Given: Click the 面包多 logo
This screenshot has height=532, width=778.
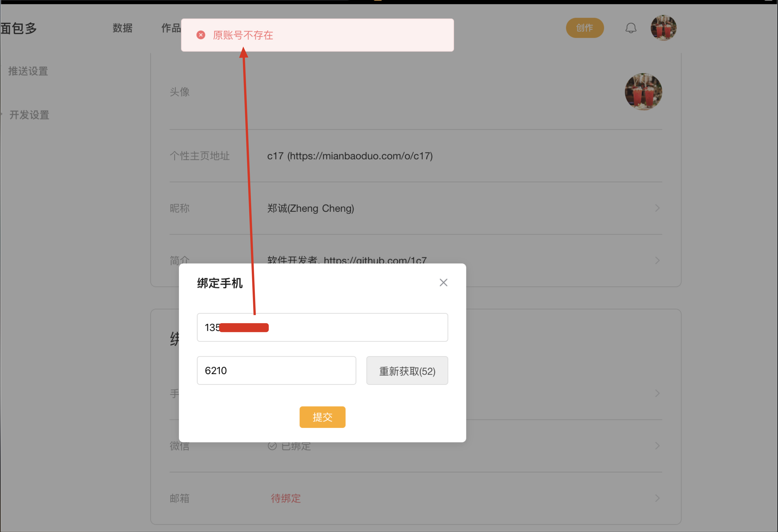Looking at the screenshot, I should pos(18,28).
